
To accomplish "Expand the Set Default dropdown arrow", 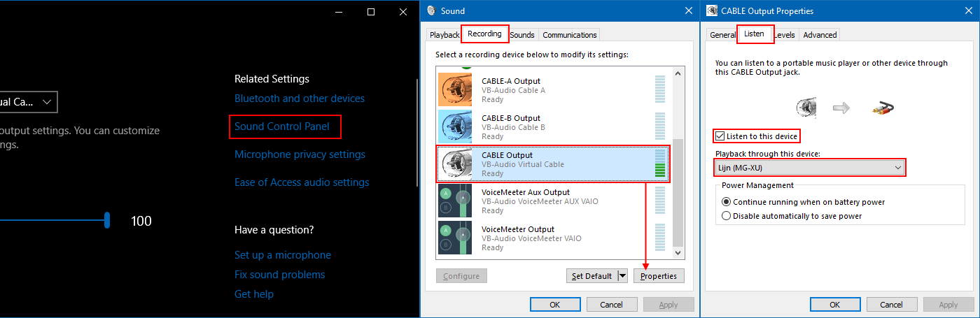I will point(622,276).
